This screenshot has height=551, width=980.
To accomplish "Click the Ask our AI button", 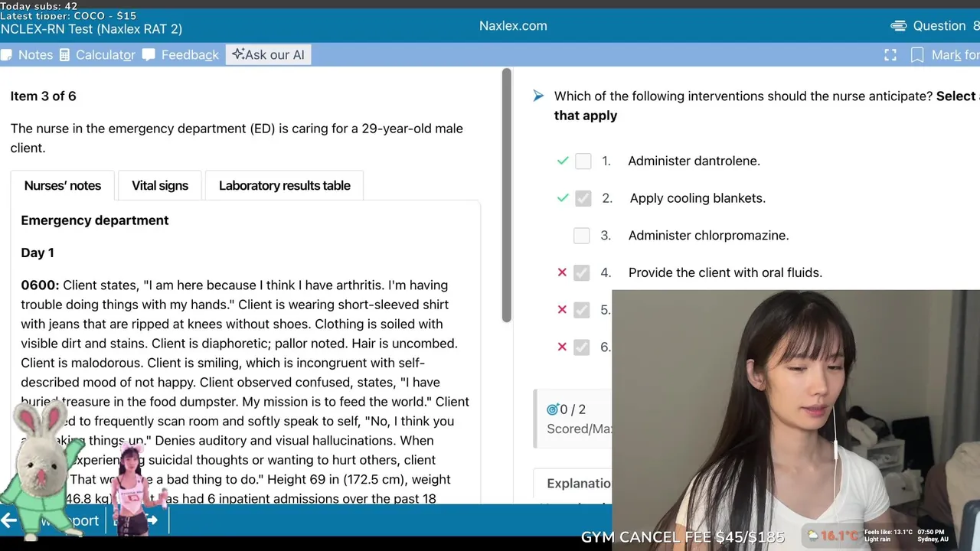I will (x=269, y=55).
